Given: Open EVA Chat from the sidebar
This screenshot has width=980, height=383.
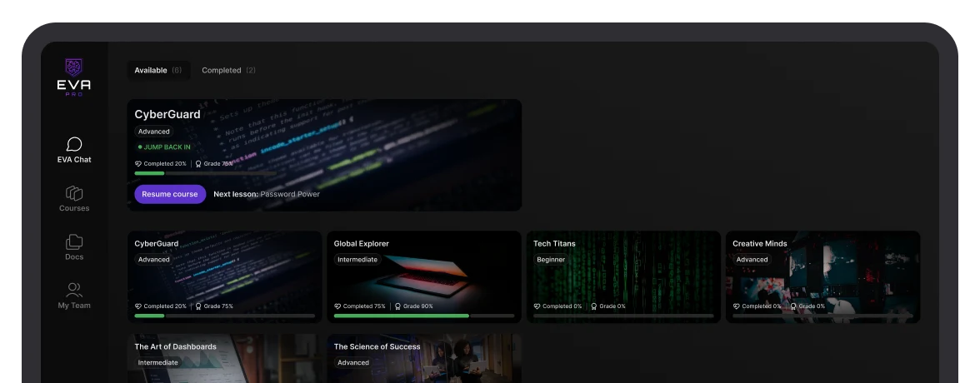Looking at the screenshot, I should pyautogui.click(x=73, y=151).
